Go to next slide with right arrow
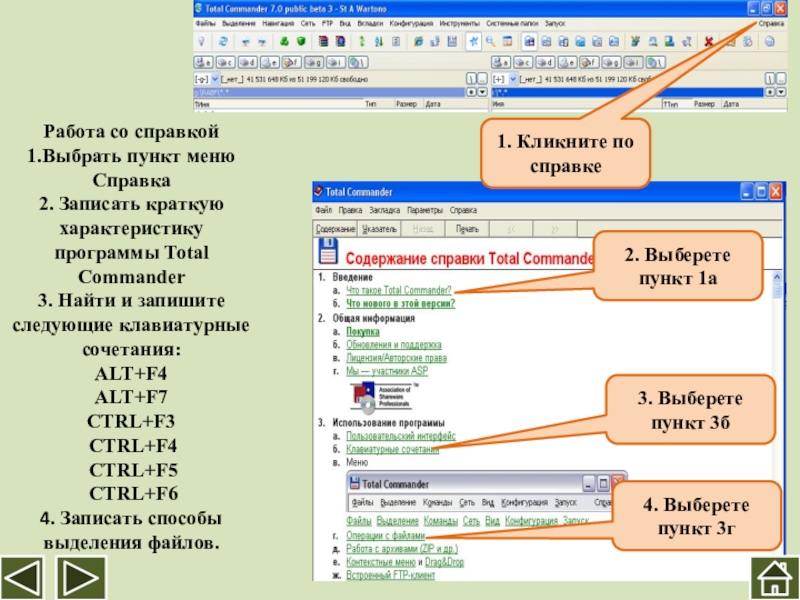The image size is (800, 600). point(81,578)
